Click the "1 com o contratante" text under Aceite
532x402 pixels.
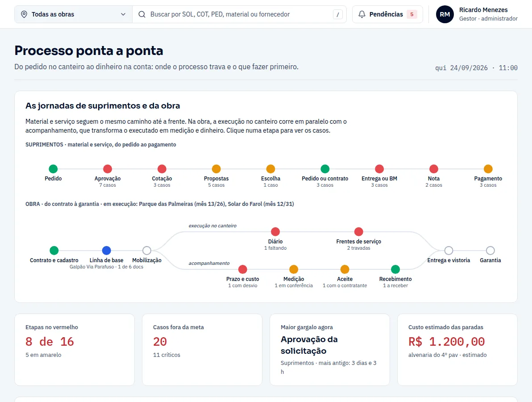tap(345, 285)
